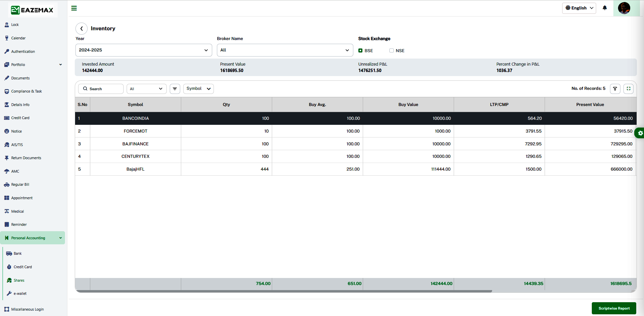Image resolution: width=644 pixels, height=316 pixels.
Task: Uncheck the BSE stock exchange checkbox
Action: (x=360, y=50)
